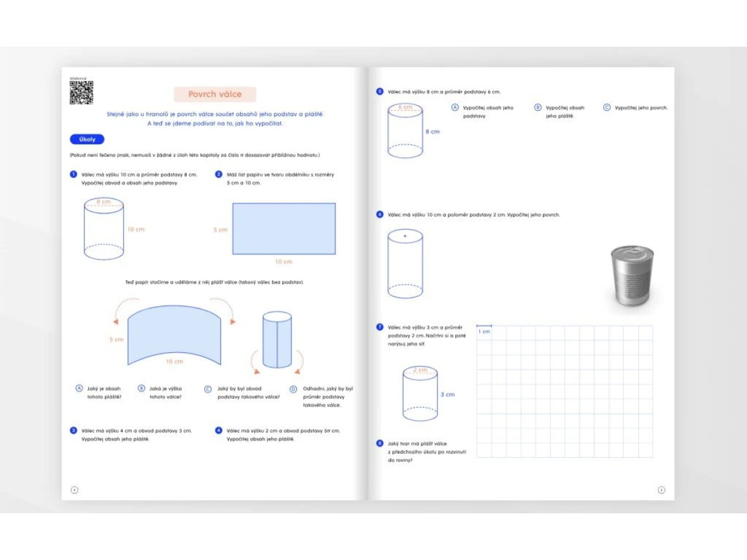Click the task 6 cylinder with center cross
Viewport: 747px width, 560px height.
pyautogui.click(x=405, y=264)
